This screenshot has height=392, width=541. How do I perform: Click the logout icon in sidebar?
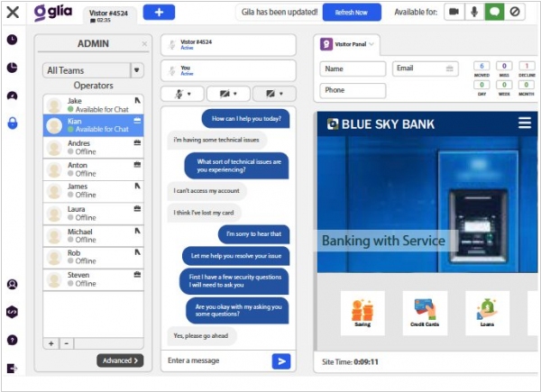click(12, 368)
